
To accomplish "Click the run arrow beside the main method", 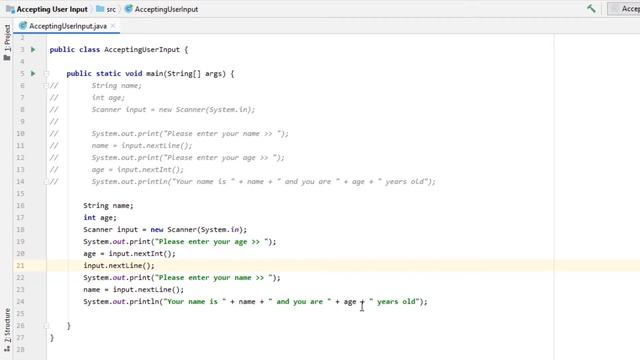I will point(33,73).
